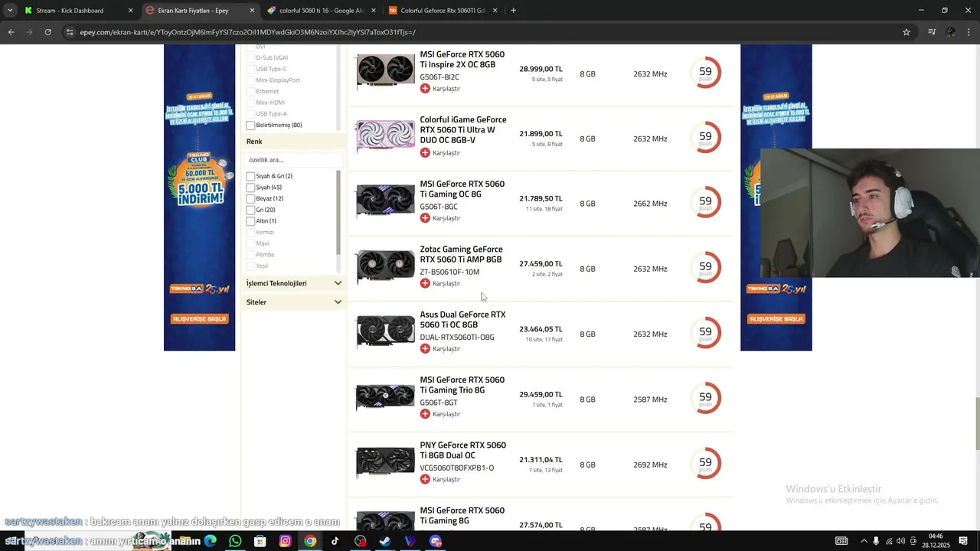Collapse the Renk filter header
Image resolution: width=980 pixels, height=551 pixels.
[x=293, y=142]
